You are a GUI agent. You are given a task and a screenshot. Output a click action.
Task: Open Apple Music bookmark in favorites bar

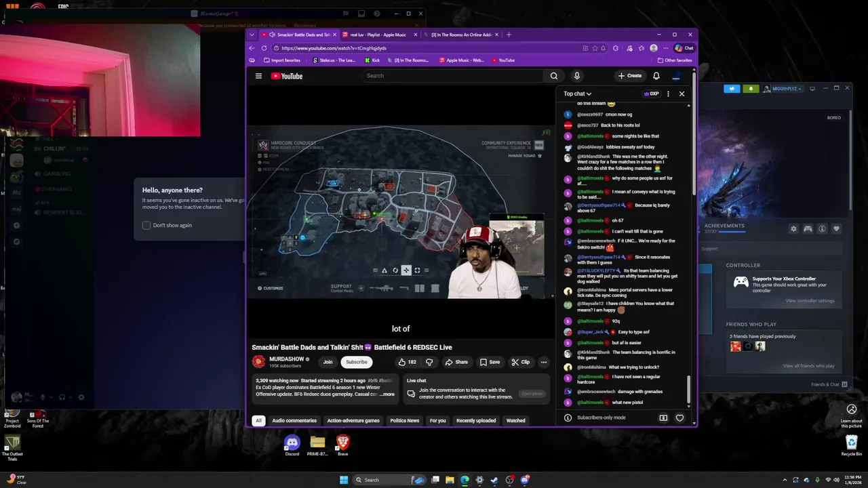coord(461,60)
